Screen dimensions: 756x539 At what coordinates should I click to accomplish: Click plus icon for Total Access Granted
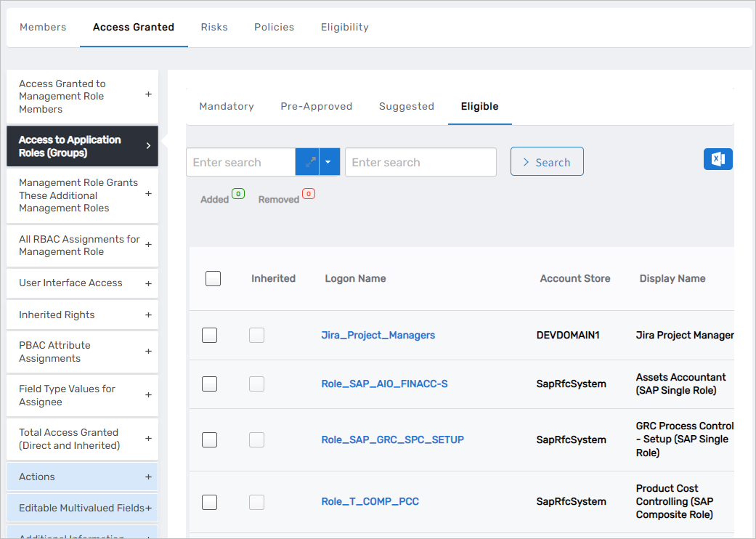coord(148,439)
